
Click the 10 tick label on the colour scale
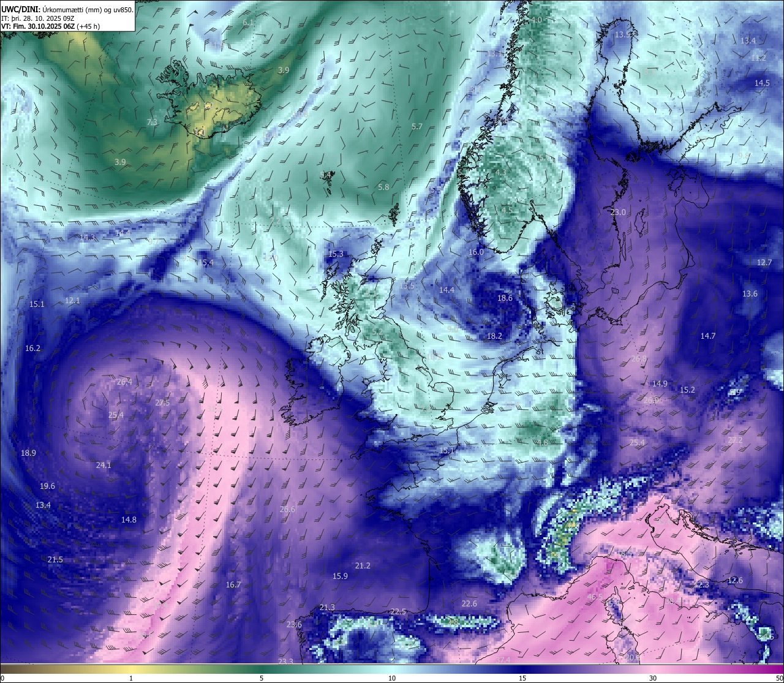392,678
